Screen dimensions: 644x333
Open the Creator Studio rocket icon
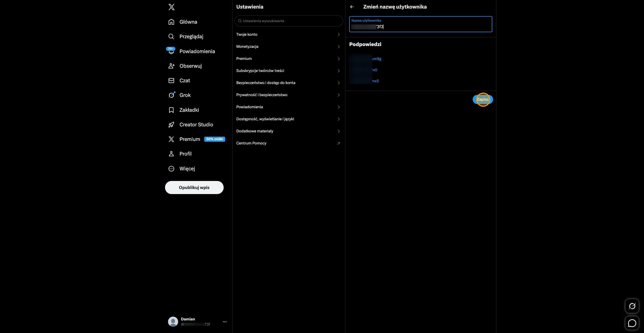point(171,125)
